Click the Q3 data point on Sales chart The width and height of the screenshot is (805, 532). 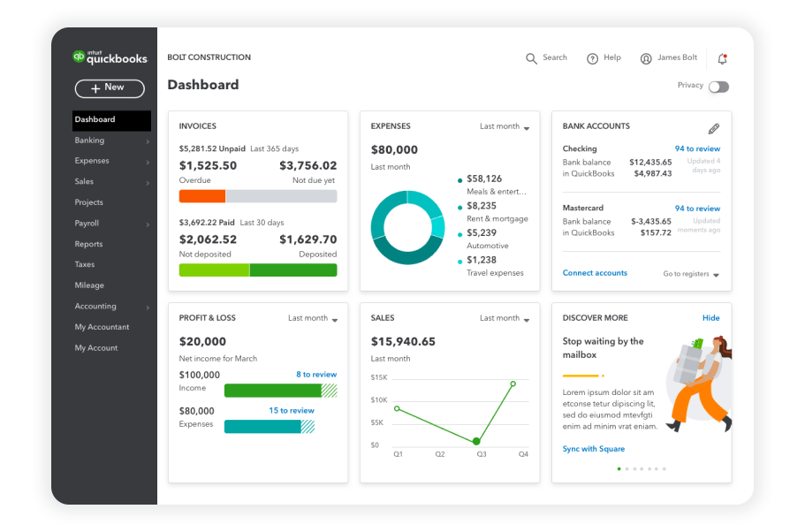(x=477, y=440)
